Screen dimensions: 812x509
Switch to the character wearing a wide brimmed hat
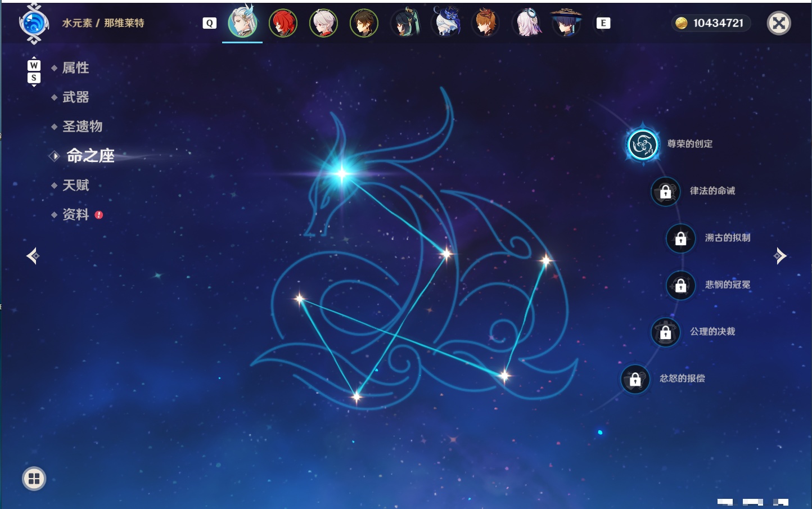pyautogui.click(x=566, y=22)
